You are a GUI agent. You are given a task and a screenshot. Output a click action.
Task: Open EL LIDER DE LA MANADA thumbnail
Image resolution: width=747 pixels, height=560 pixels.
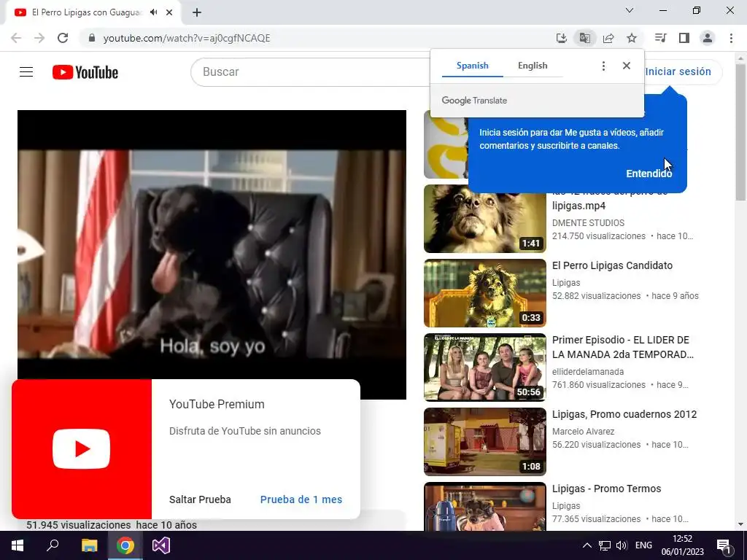485,367
